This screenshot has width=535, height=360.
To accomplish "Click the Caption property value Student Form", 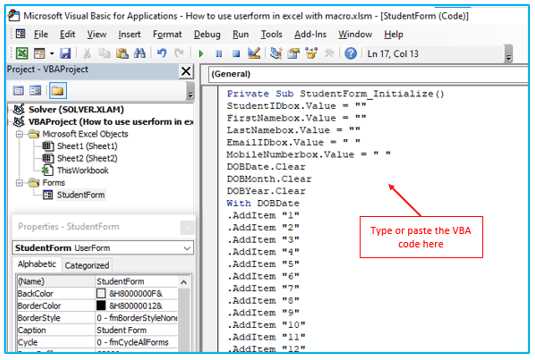I will pos(136,330).
